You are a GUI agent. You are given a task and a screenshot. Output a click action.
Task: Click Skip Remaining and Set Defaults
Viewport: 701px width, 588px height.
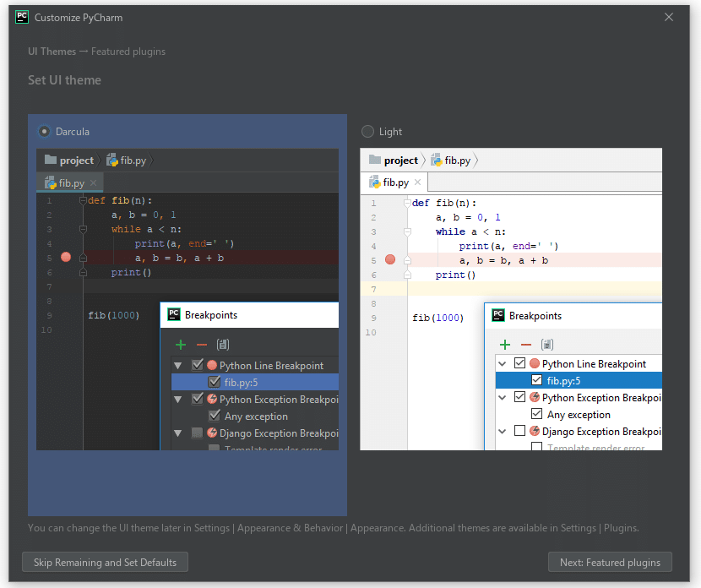[105, 562]
